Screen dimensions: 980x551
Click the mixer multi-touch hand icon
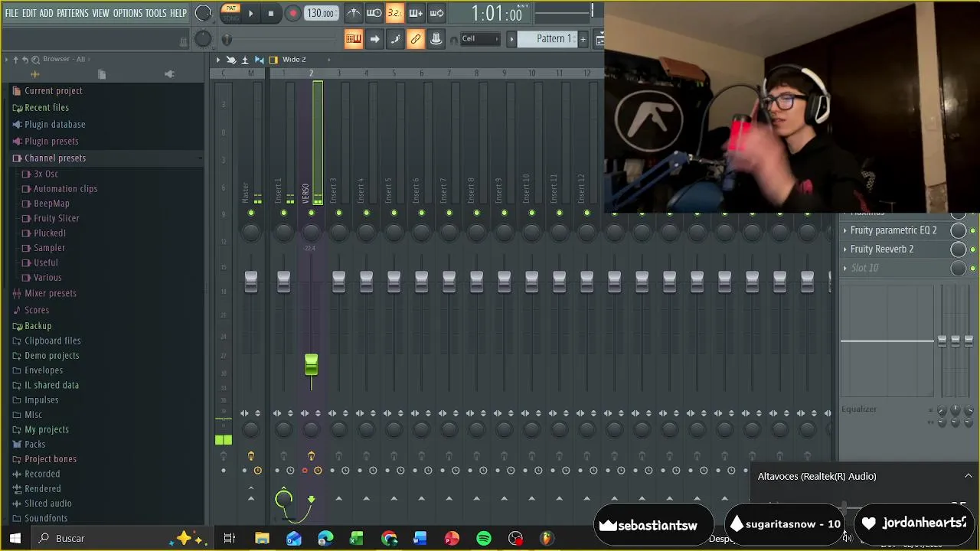coord(230,60)
